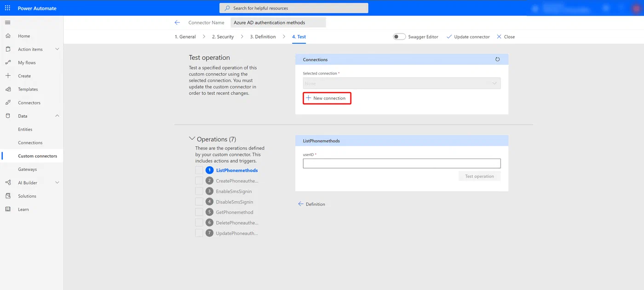Image resolution: width=644 pixels, height=290 pixels.
Task: Check the box beside ListPhonemethods
Action: (x=199, y=170)
